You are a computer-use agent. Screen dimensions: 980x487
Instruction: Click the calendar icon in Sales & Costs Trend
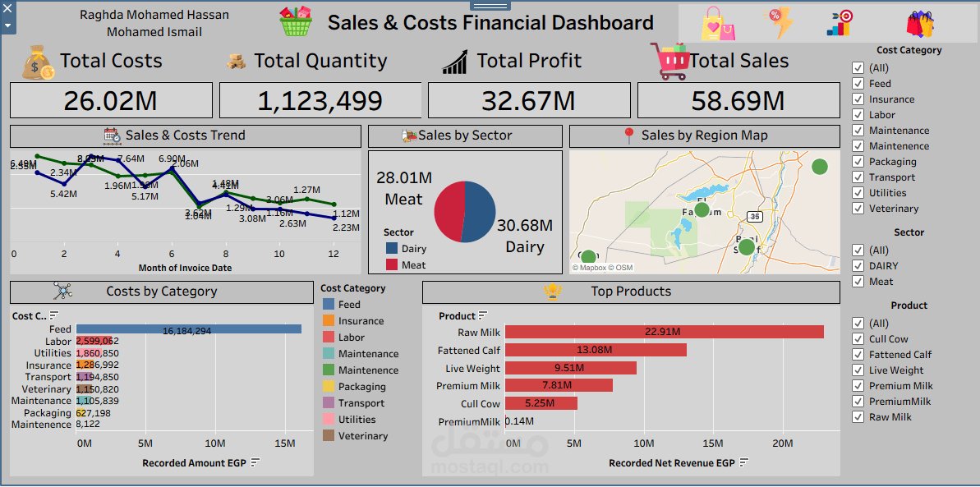(x=112, y=136)
